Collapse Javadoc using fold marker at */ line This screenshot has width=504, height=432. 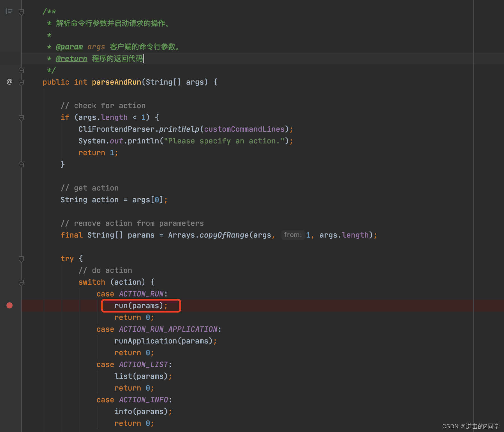21,70
